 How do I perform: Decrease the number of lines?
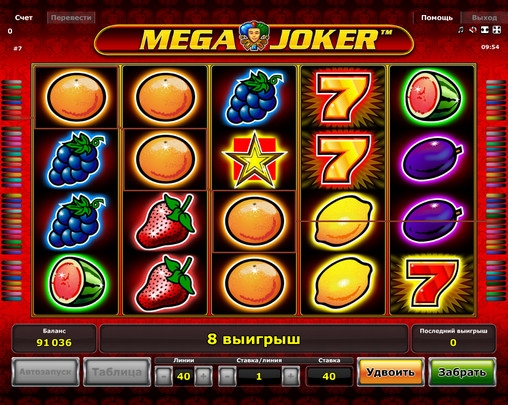pyautogui.click(x=164, y=376)
